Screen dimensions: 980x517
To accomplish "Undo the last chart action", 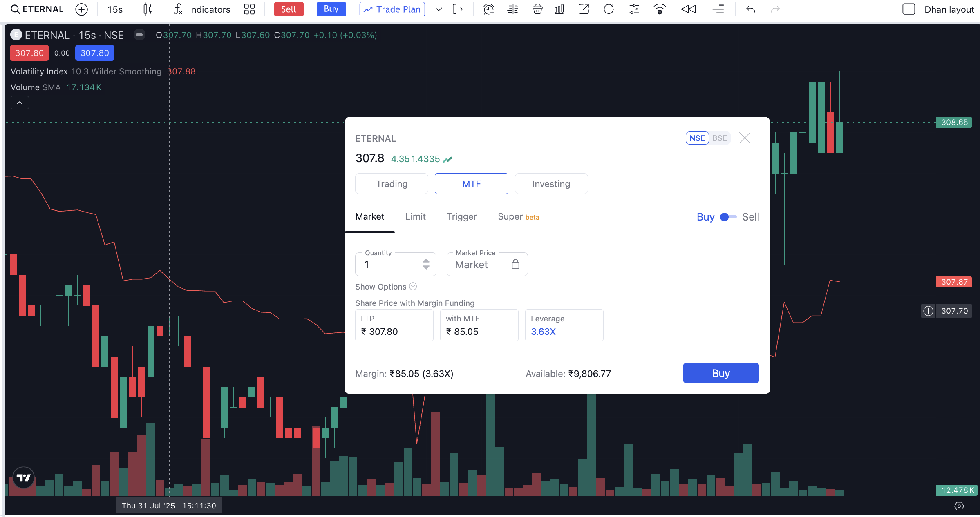I will [750, 9].
